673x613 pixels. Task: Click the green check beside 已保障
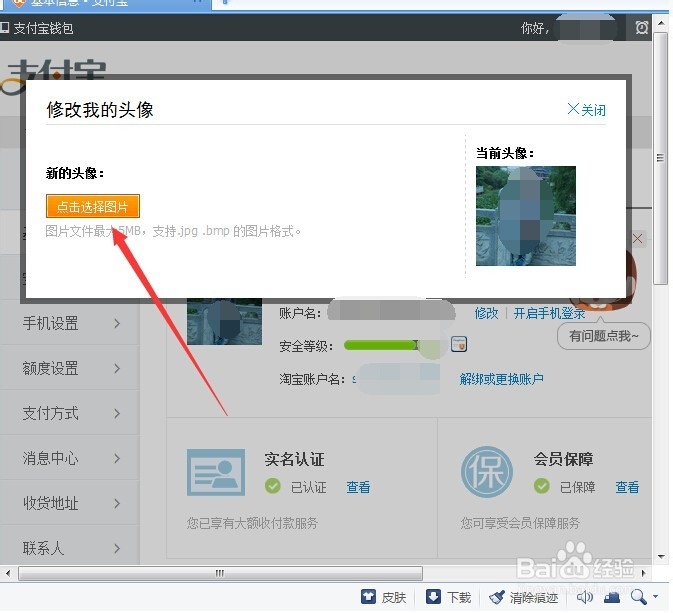click(542, 486)
